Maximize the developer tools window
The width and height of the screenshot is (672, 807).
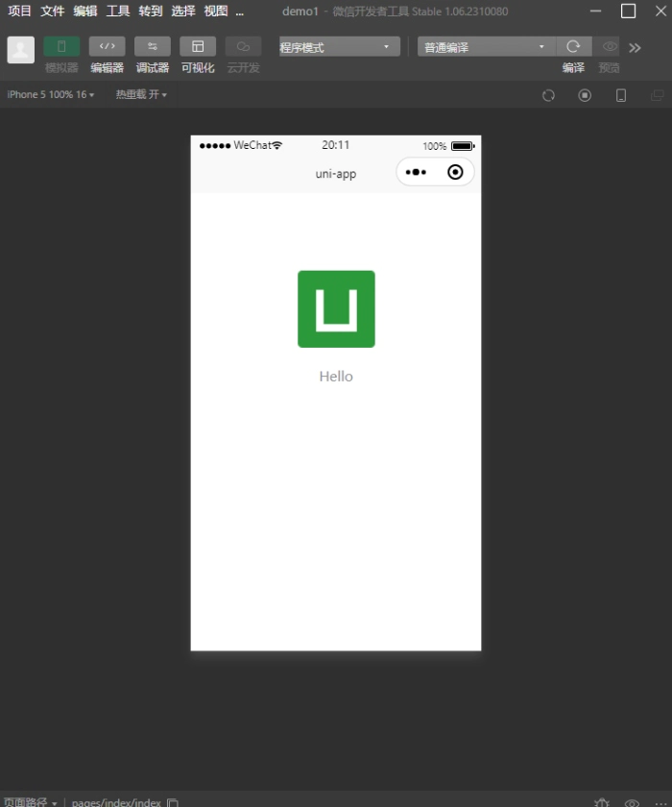click(628, 11)
